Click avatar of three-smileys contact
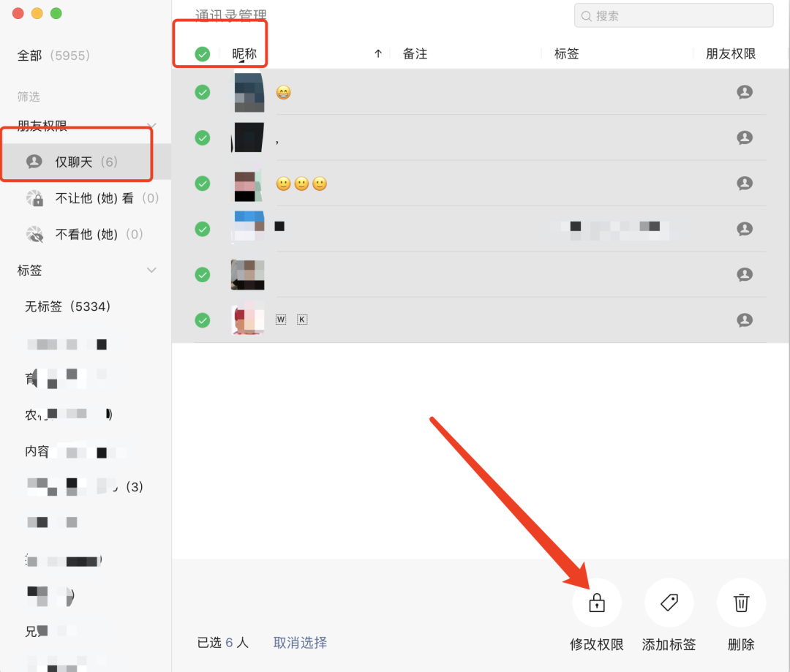Image resolution: width=790 pixels, height=672 pixels. point(248,184)
